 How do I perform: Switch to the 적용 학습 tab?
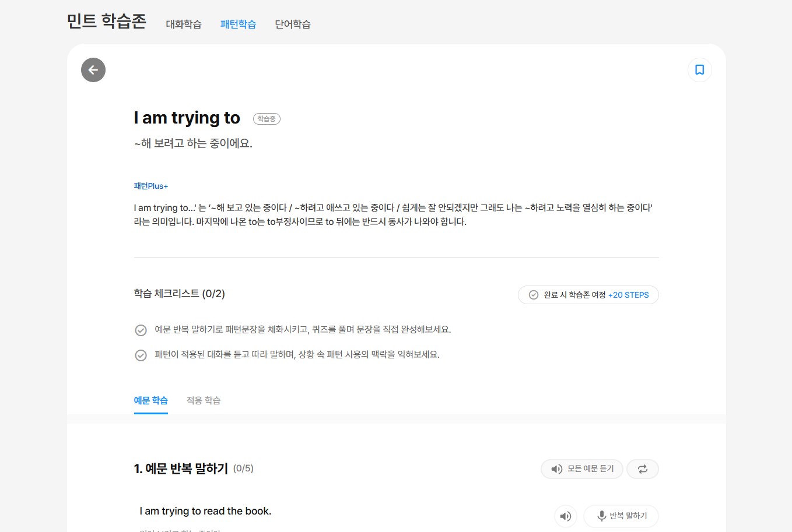tap(204, 400)
